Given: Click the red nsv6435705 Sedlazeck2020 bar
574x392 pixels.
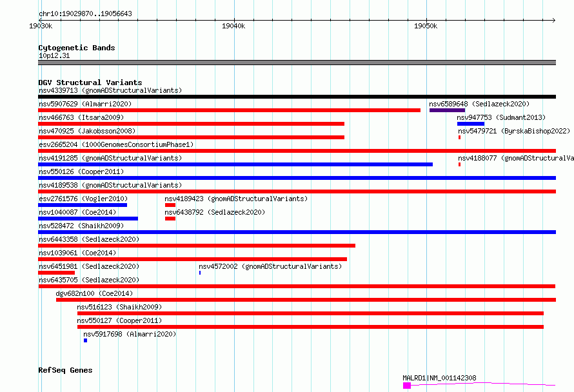Looking at the screenshot, I should point(297,286).
